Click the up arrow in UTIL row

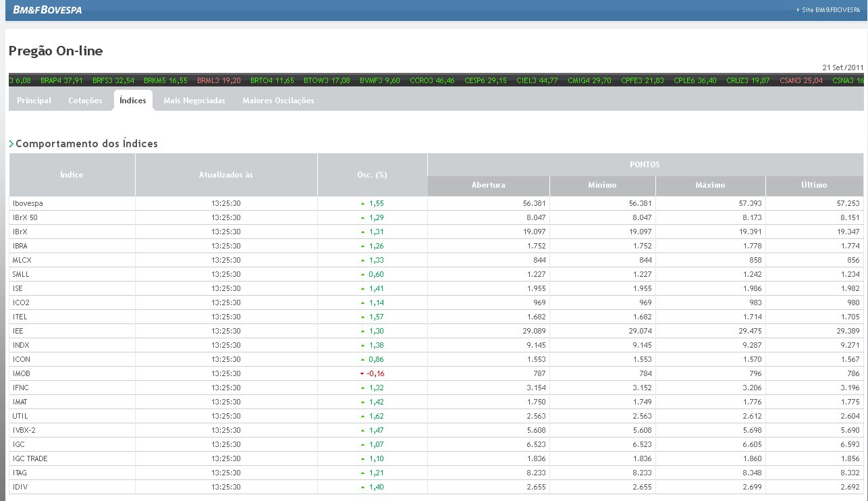click(x=362, y=416)
